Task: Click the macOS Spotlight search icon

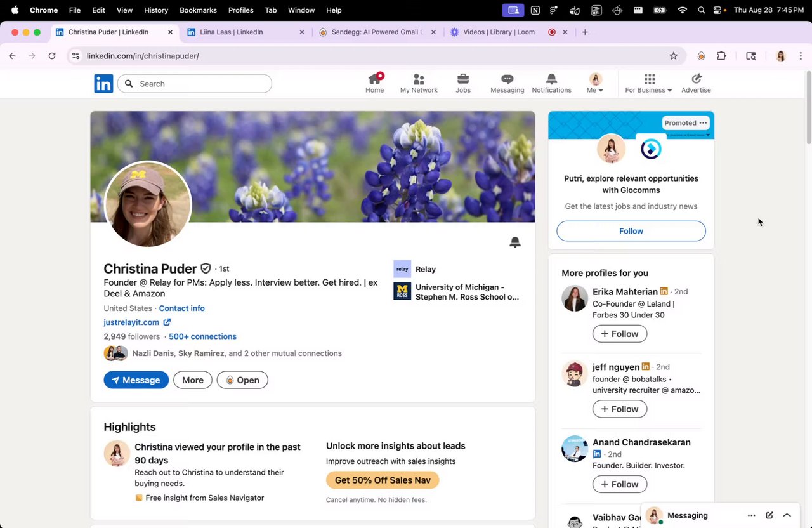Action: (701, 10)
